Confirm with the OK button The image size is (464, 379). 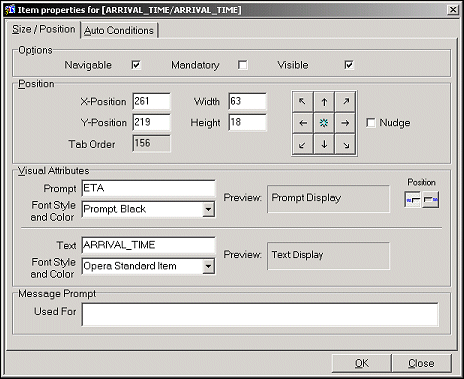pos(361,363)
